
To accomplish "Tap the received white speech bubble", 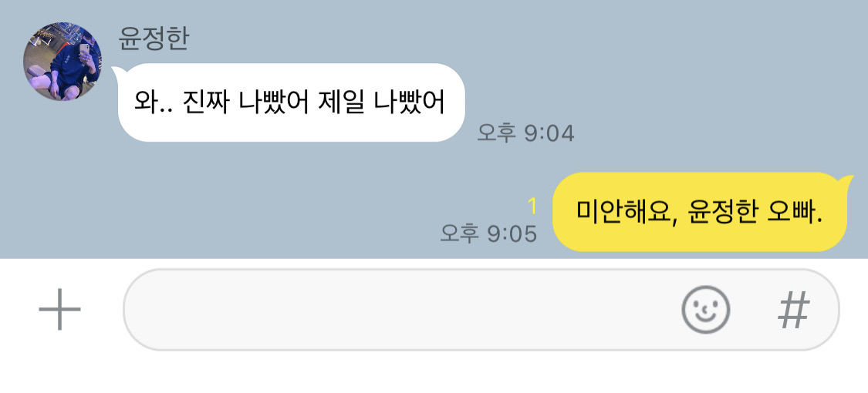I will 291,102.
